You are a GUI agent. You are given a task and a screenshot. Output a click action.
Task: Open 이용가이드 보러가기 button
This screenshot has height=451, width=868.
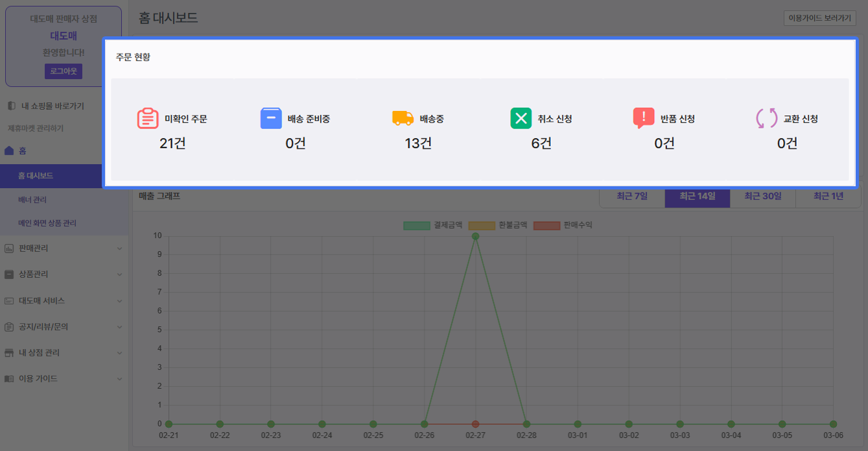pyautogui.click(x=819, y=18)
